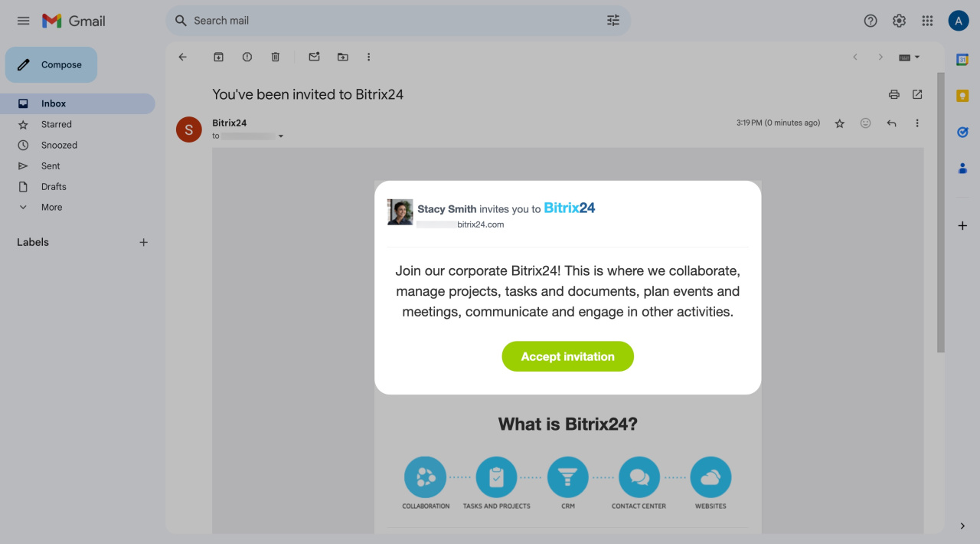
Task: Archive this email using the toolbar icon
Action: [x=218, y=57]
